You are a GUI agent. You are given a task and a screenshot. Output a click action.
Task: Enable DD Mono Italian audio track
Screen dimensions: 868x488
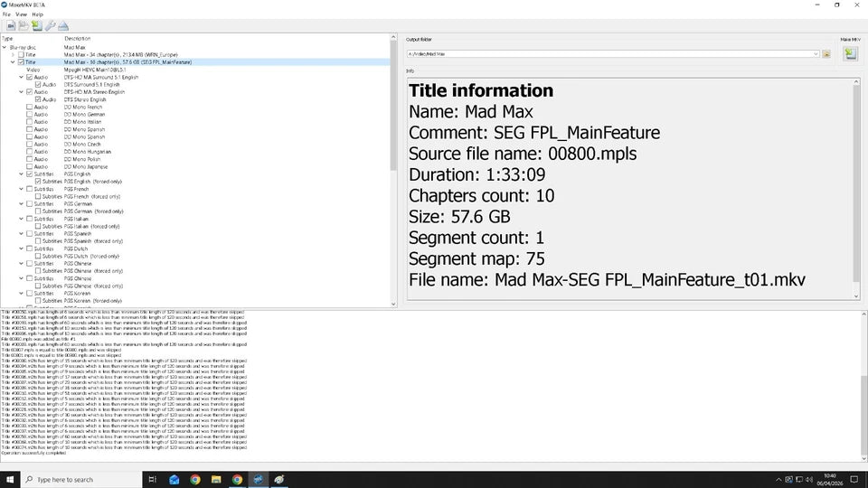29,122
